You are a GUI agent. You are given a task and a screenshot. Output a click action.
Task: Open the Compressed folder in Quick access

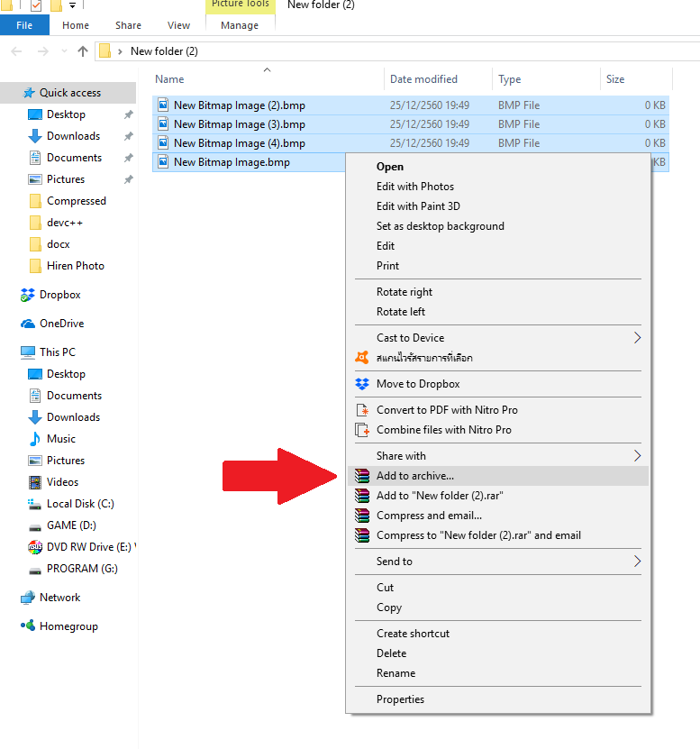click(x=68, y=201)
